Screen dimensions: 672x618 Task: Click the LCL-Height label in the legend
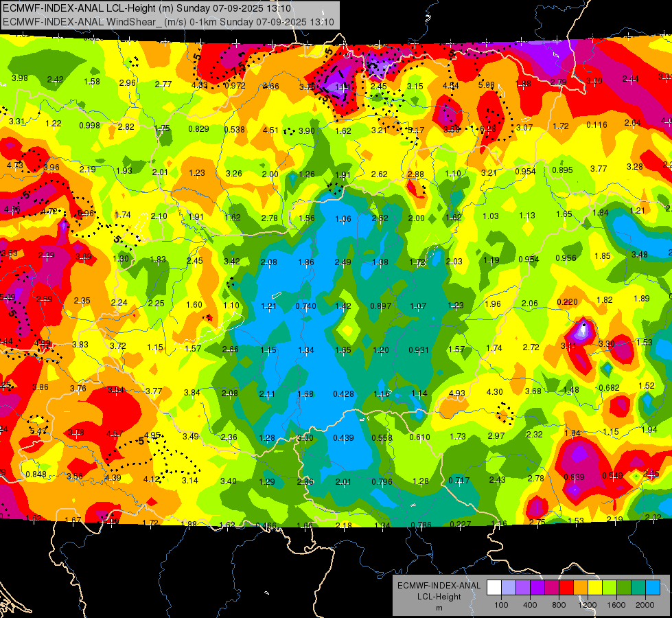(439, 597)
